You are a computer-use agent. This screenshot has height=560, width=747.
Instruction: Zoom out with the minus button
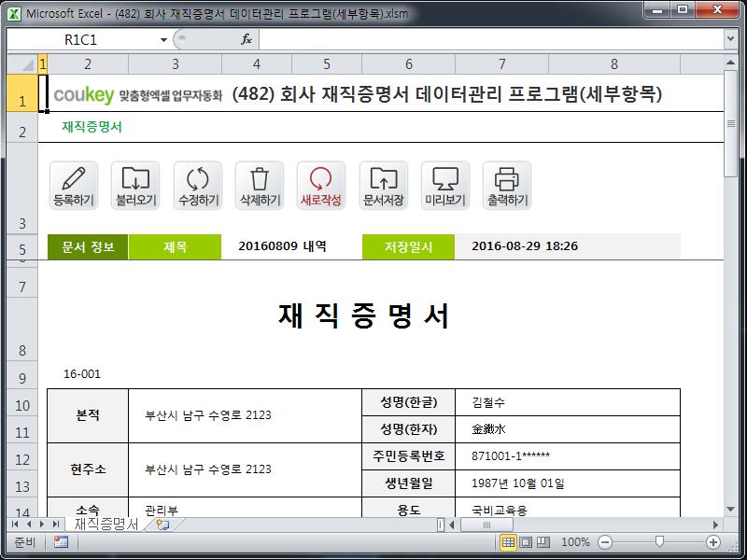pyautogui.click(x=604, y=542)
